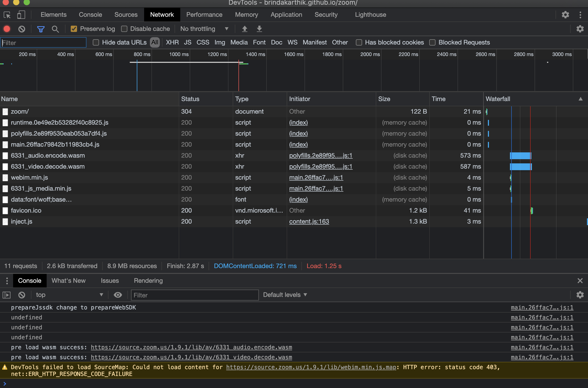588x388 pixels.
Task: Toggle the network filter funnel icon
Action: (41, 29)
